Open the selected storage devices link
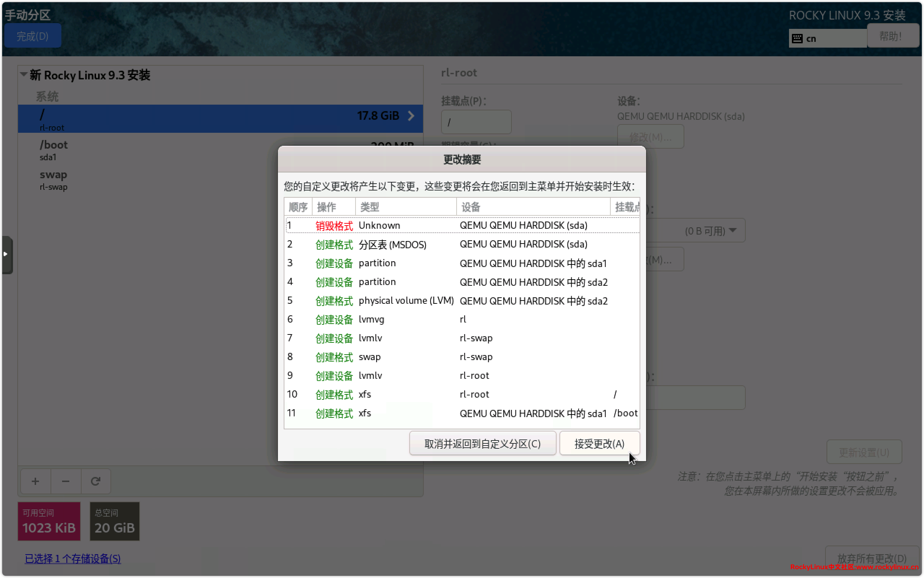The image size is (924, 578). [73, 559]
